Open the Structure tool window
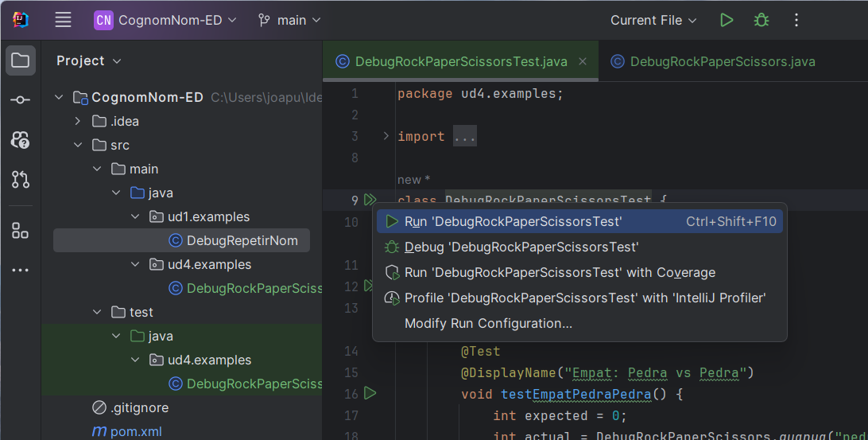Screen dimensions: 868x440 (x=21, y=231)
